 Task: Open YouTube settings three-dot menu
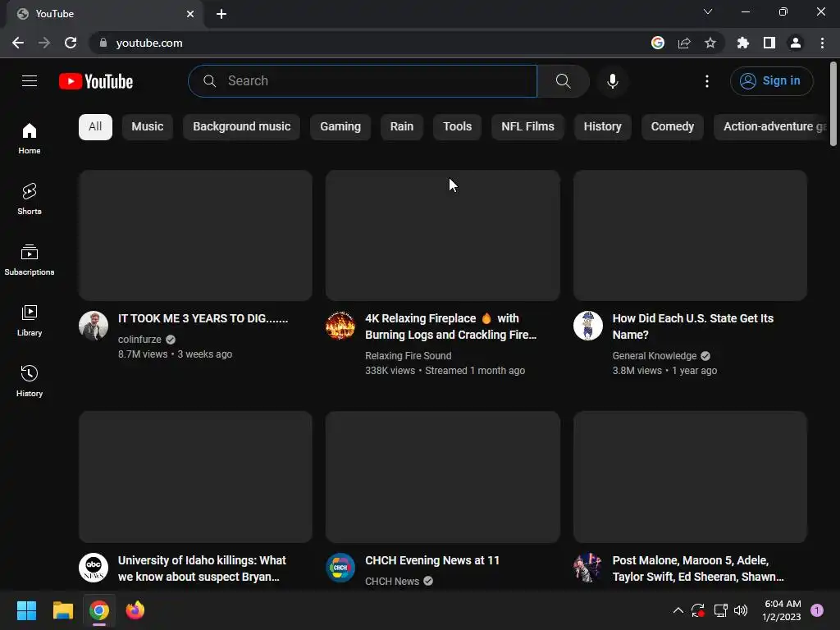point(706,81)
